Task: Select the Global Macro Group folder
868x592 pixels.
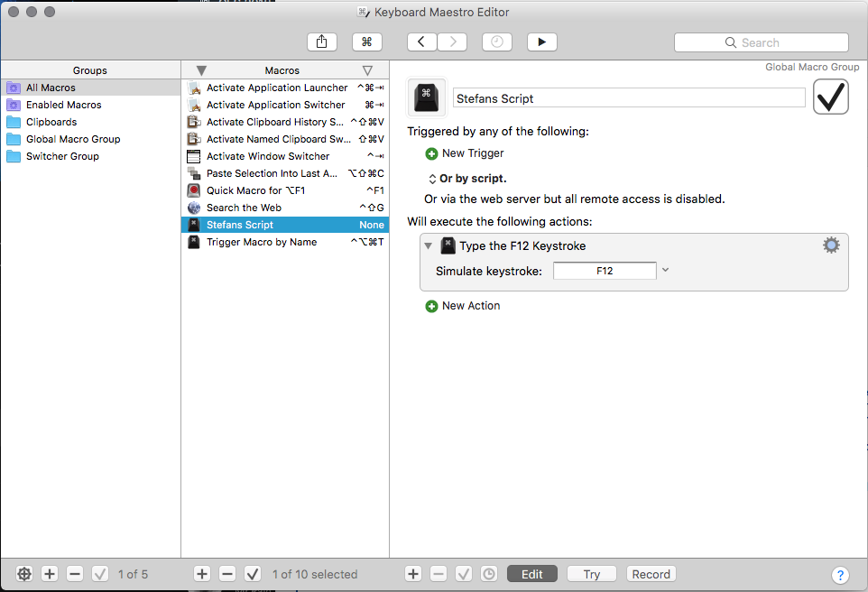Action: click(x=91, y=139)
